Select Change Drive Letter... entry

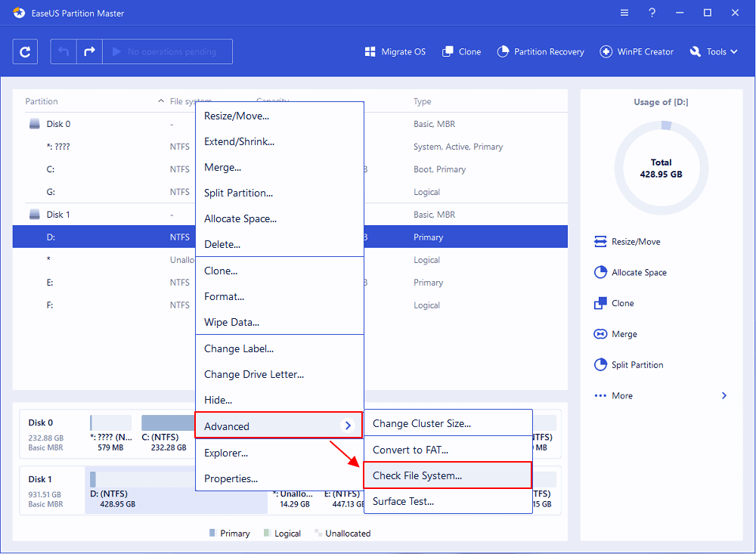tap(279, 374)
